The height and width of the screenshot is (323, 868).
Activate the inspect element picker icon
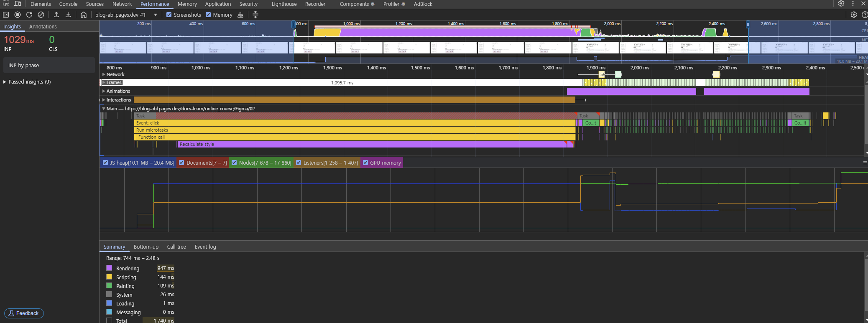coord(6,4)
